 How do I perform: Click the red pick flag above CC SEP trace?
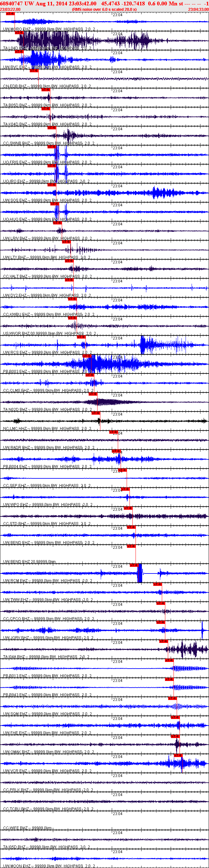(x=123, y=470)
